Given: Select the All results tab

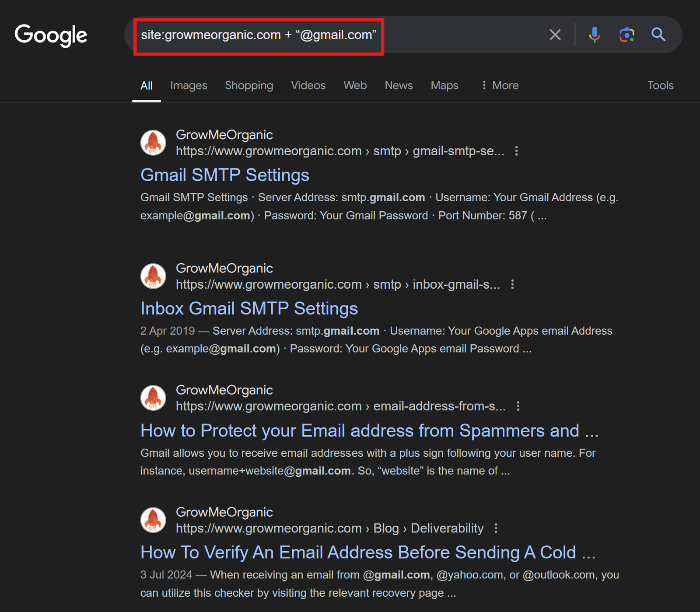Looking at the screenshot, I should tap(147, 85).
